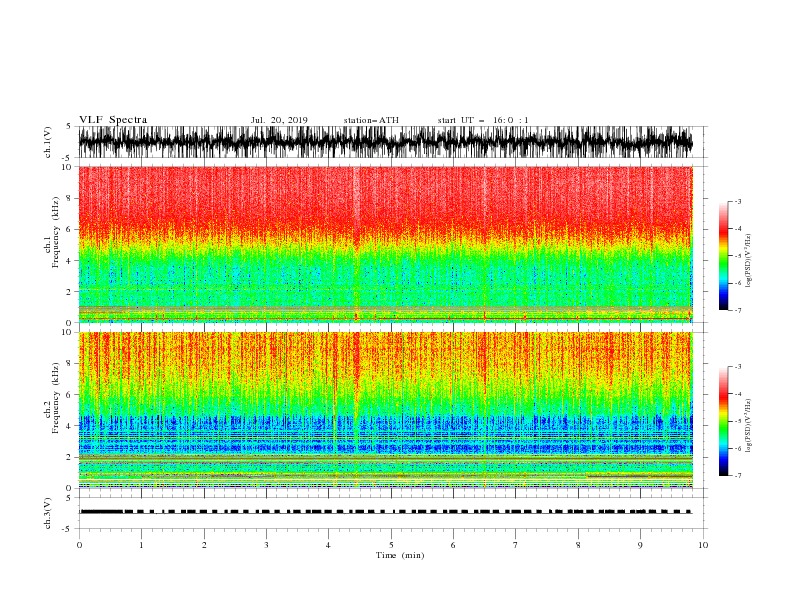Viewport: 792px width, 612px height.
Task: Click the ch.2 frequency tick label "6"
Action: (70, 394)
